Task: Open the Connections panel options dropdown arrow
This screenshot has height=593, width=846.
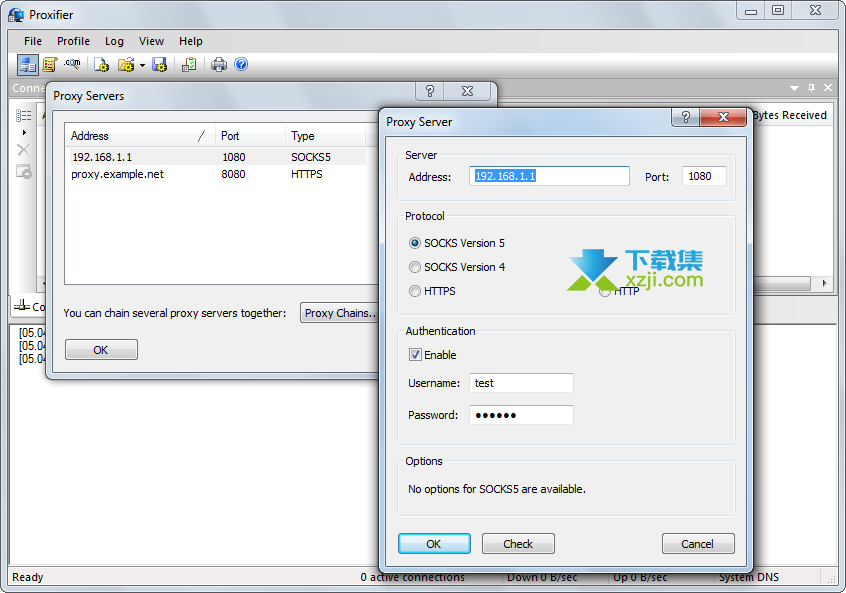Action: coord(794,88)
